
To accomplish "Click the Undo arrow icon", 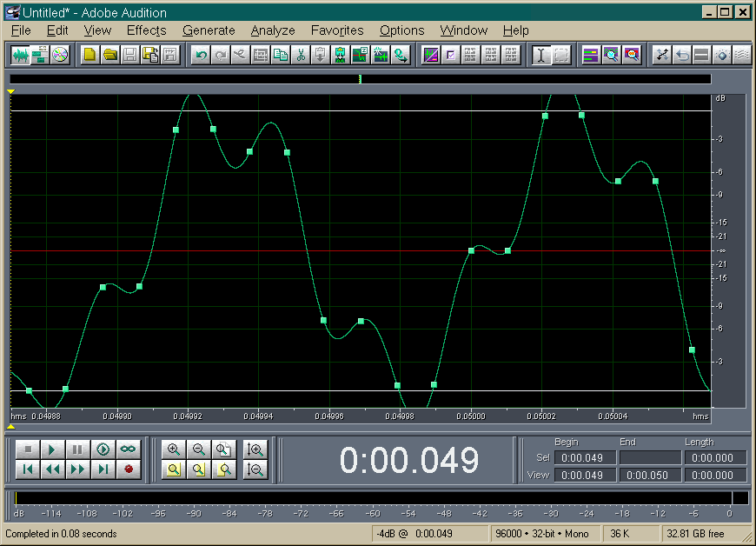I will tap(201, 55).
